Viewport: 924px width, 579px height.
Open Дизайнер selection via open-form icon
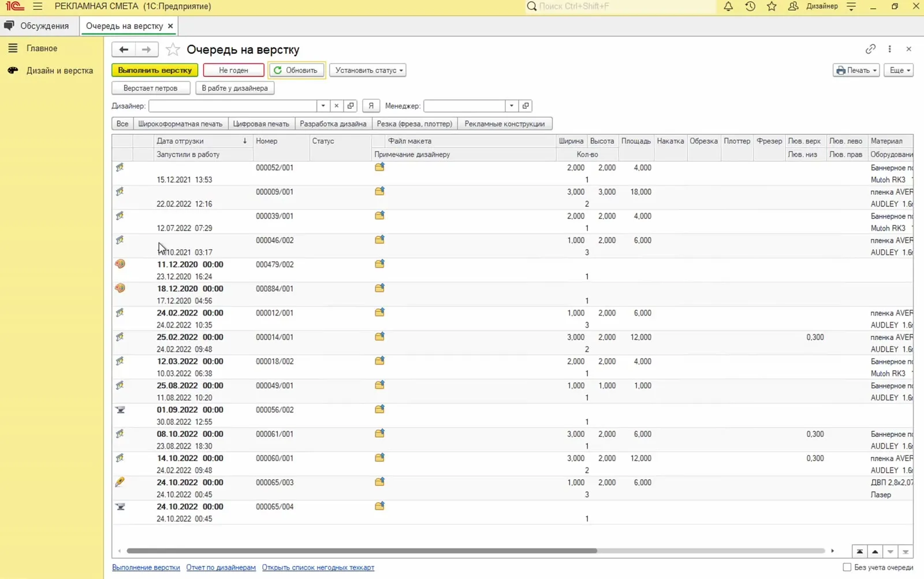click(x=351, y=106)
